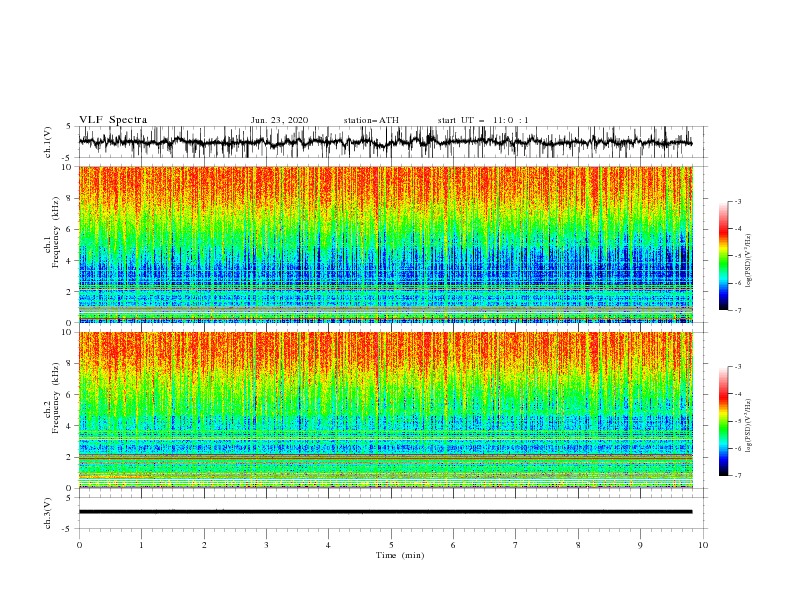Image resolution: width=792 pixels, height=612 pixels.
Task: Click the "7" tick on the time axis
Action: pos(516,545)
